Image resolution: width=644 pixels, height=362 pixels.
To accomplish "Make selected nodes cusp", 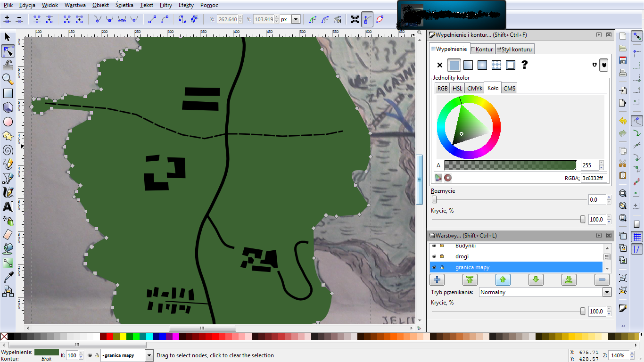I will tap(97, 19).
